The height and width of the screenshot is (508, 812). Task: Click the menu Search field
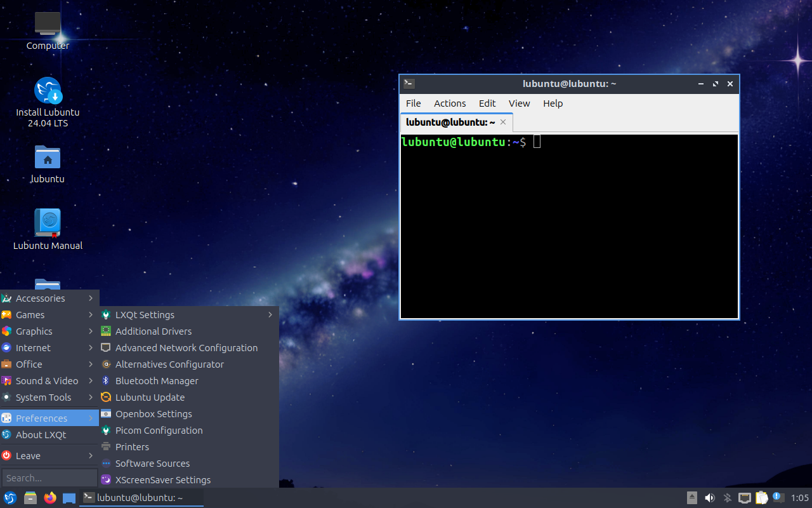[49, 478]
